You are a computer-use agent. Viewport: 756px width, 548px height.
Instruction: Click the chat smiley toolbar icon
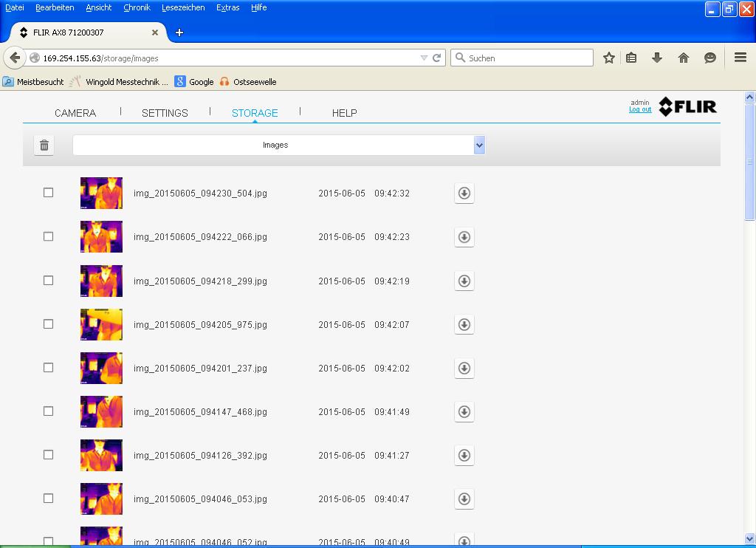point(709,58)
